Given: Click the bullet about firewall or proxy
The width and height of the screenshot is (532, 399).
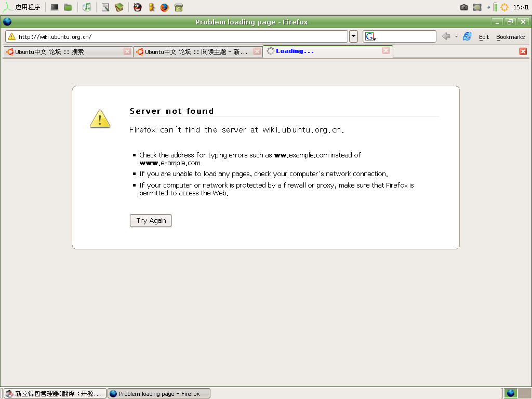Looking at the screenshot, I should click(276, 189).
